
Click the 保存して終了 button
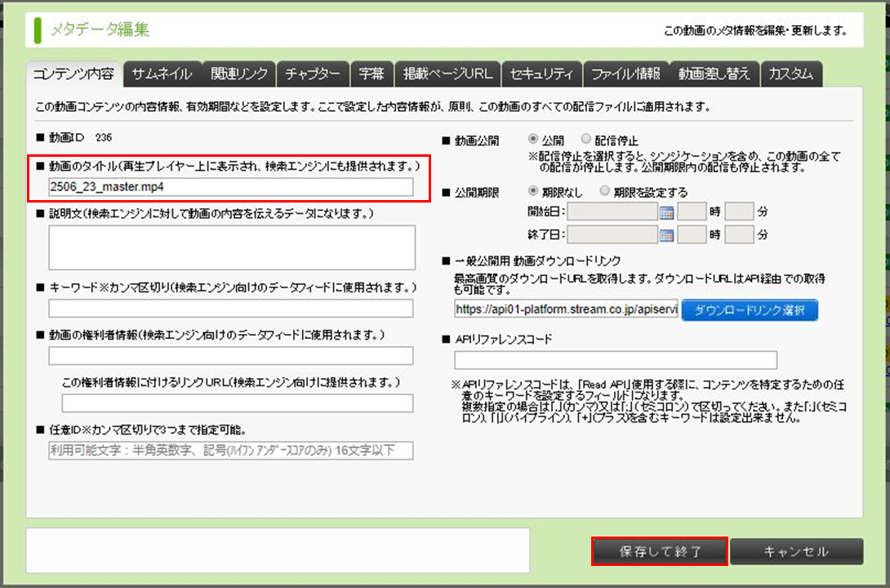660,551
